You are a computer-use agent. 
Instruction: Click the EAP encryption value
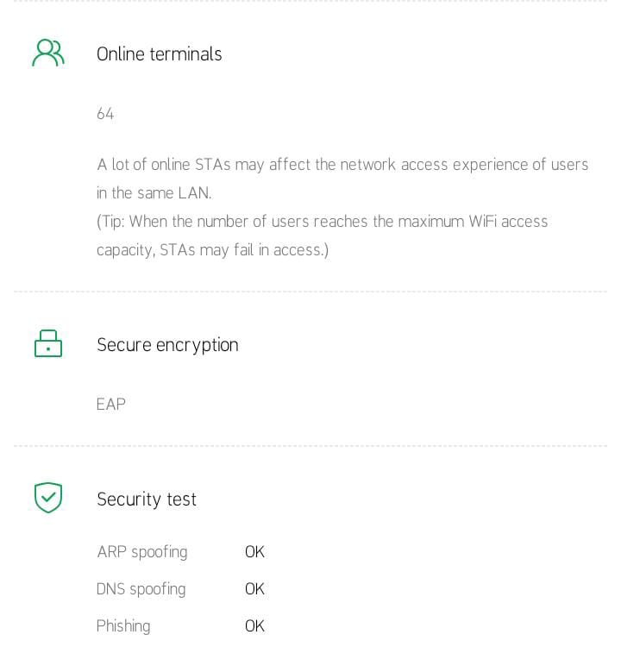[x=111, y=405]
